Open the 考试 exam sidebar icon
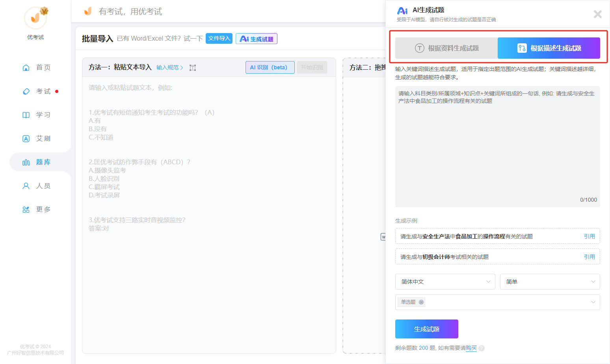Screen dimensions: 610x364 [26, 91]
